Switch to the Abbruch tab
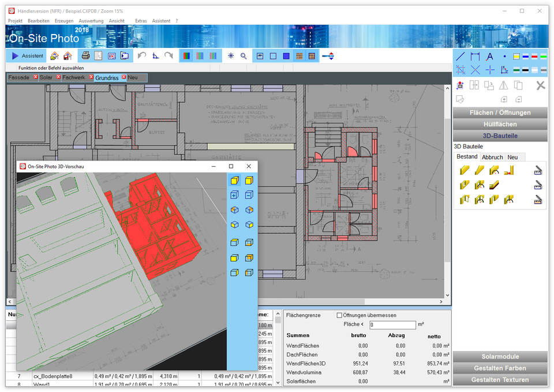This screenshot has height=392, width=554. pyautogui.click(x=492, y=157)
